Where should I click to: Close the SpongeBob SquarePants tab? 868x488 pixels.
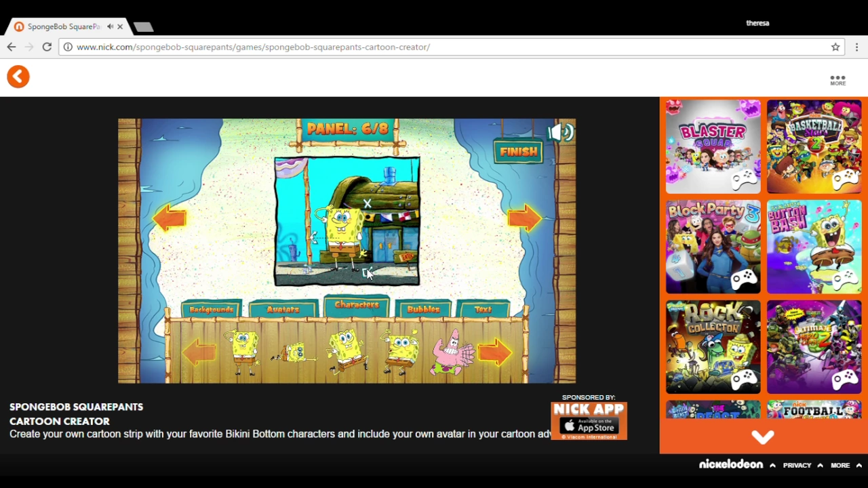[x=120, y=26]
